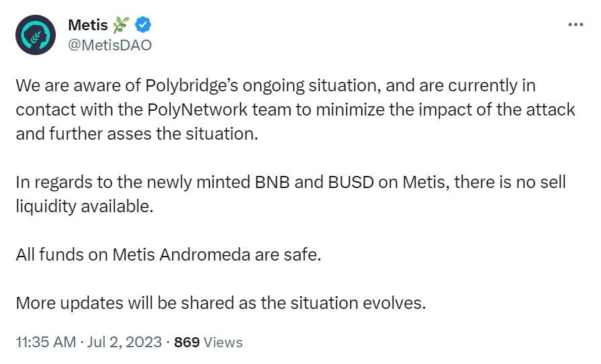Image resolution: width=601 pixels, height=364 pixels.
Task: Click the Jul 2, 2023 date
Action: [x=125, y=342]
